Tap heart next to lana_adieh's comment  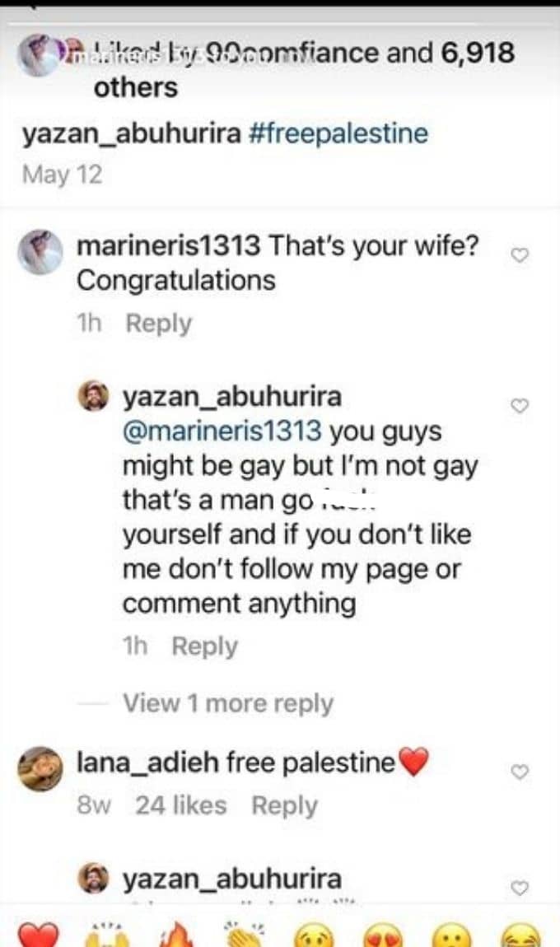point(520,772)
